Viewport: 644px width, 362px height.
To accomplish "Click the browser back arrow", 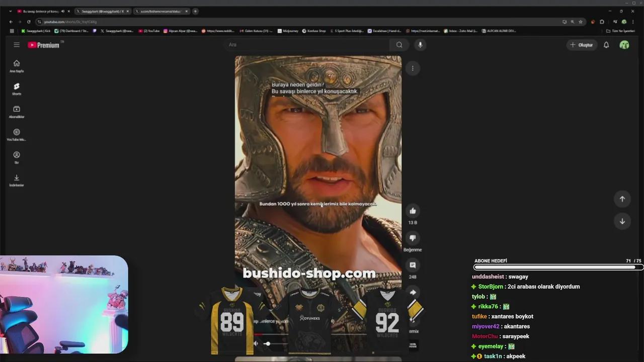I will click(x=11, y=22).
